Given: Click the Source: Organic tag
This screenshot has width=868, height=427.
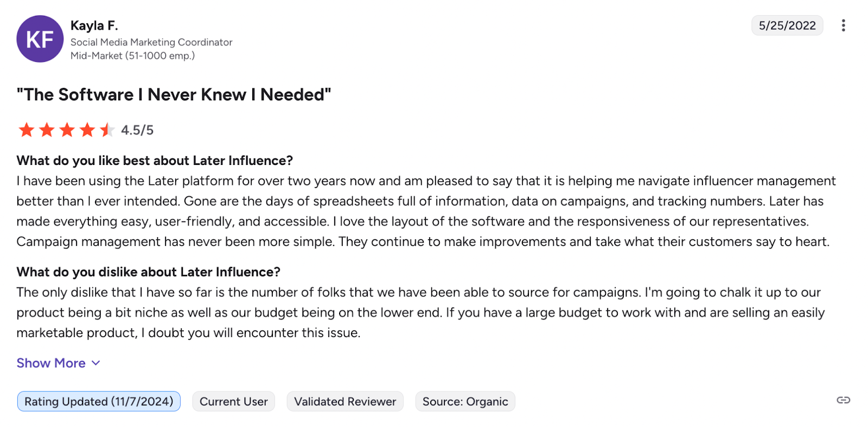Looking at the screenshot, I should coord(465,401).
